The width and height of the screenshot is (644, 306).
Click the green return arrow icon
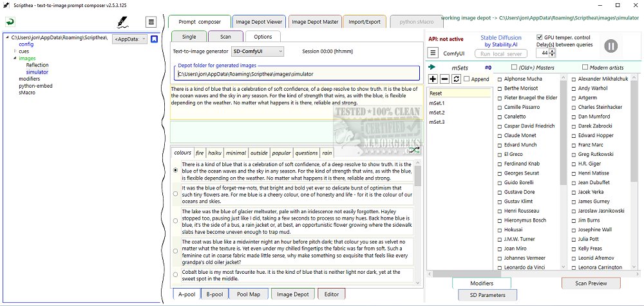(10, 22)
